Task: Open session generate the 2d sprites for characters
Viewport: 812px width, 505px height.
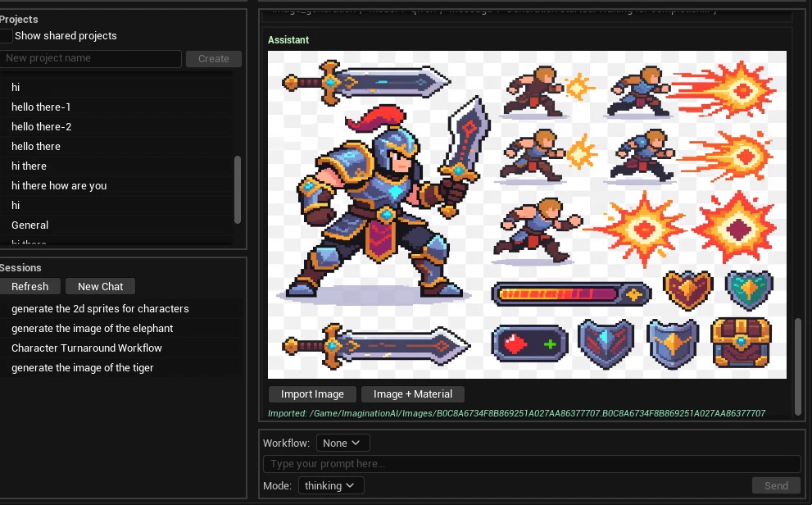Action: click(x=120, y=309)
